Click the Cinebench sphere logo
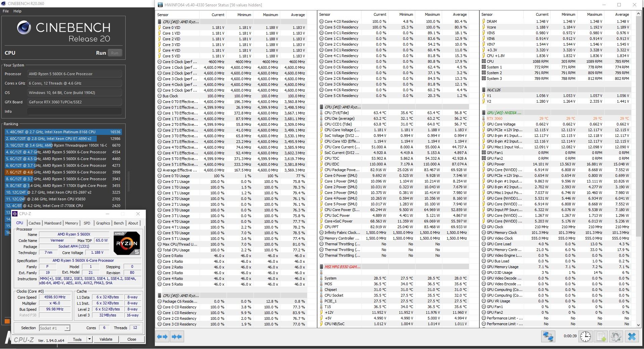Image resolution: width=644 pixels, height=349 pixels. [24, 28]
